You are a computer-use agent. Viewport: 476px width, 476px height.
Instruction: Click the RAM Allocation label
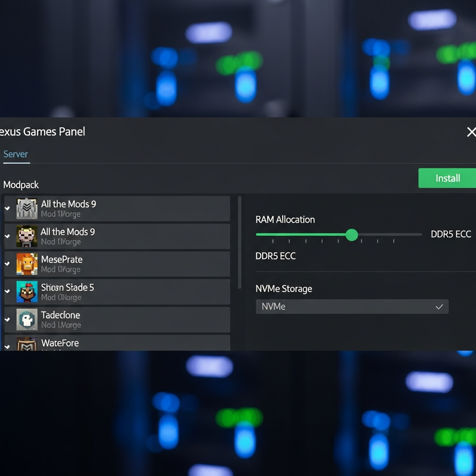(x=285, y=219)
